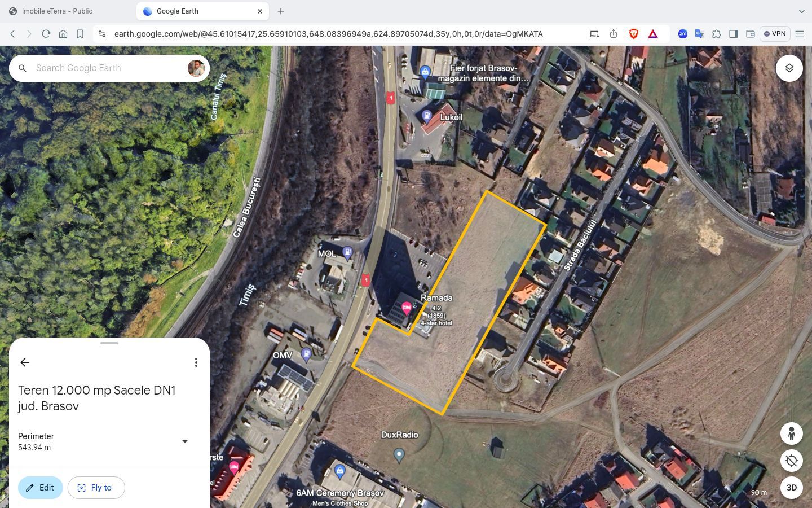Screen dimensions: 812x508
Task: Click the OMV gas station marker
Action: pos(306,354)
